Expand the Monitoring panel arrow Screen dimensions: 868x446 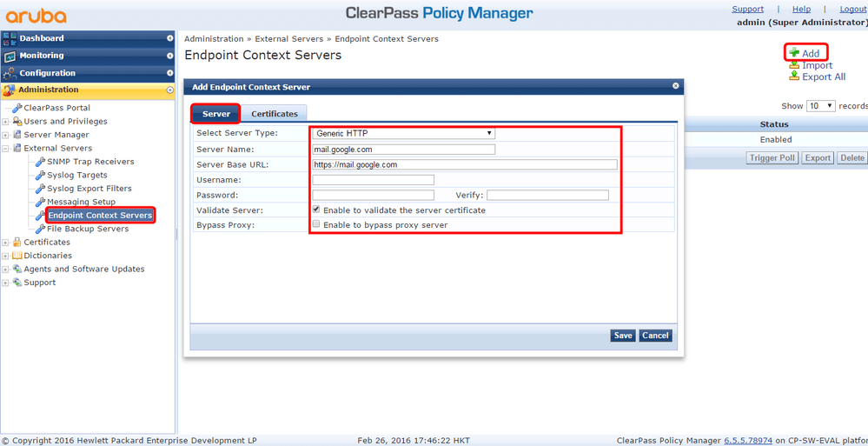(x=170, y=56)
